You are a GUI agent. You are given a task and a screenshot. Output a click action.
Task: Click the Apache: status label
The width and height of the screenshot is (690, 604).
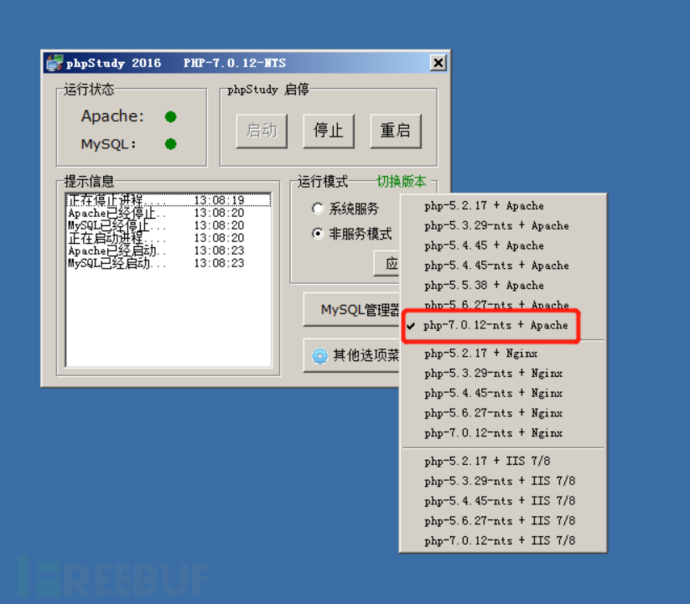click(x=113, y=116)
